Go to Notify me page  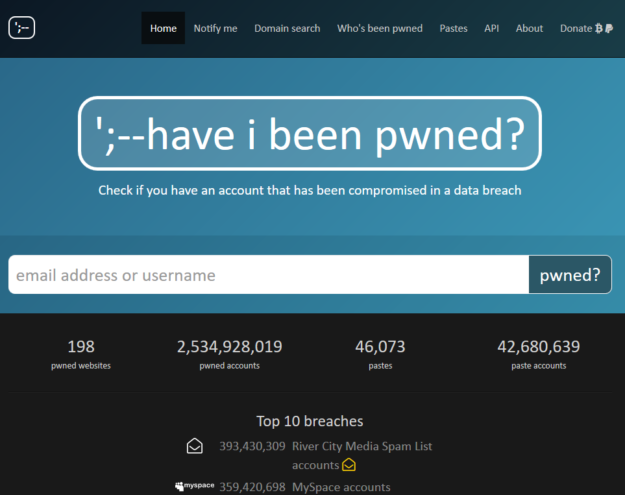click(215, 29)
